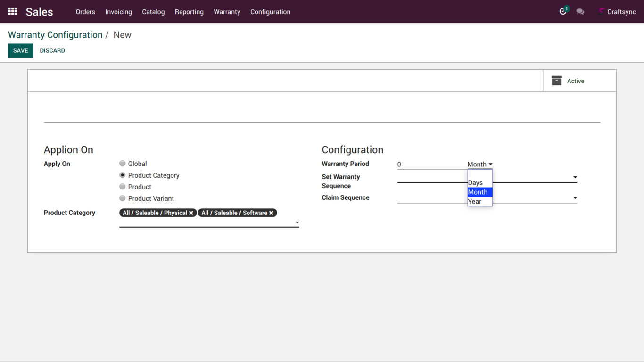Choose Product Category radio option

[x=123, y=175]
